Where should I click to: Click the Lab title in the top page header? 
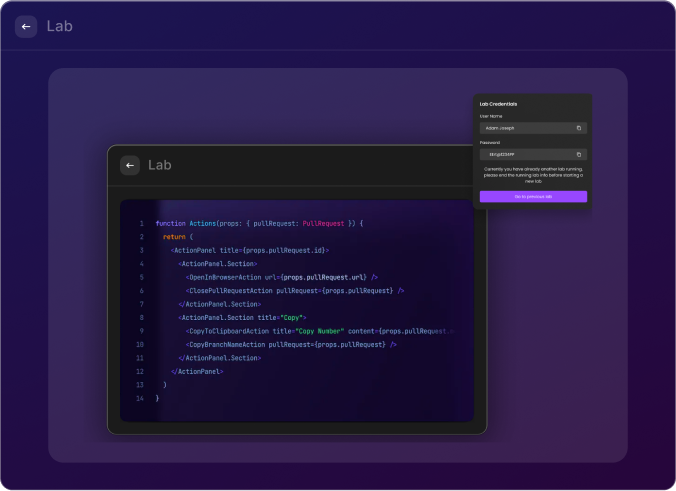click(60, 26)
